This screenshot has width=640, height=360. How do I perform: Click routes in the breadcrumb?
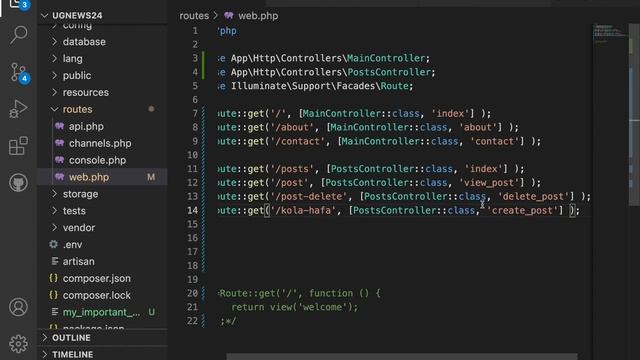[194, 16]
